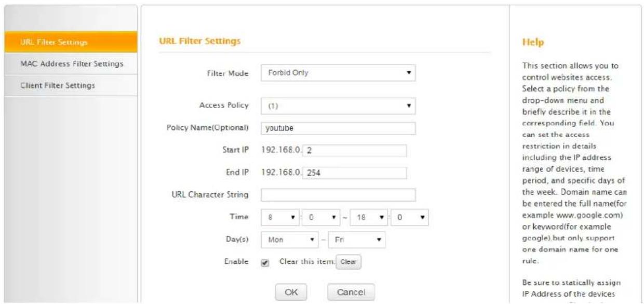
Task: Expand the Filter Mode dropdown
Action: [x=338, y=73]
